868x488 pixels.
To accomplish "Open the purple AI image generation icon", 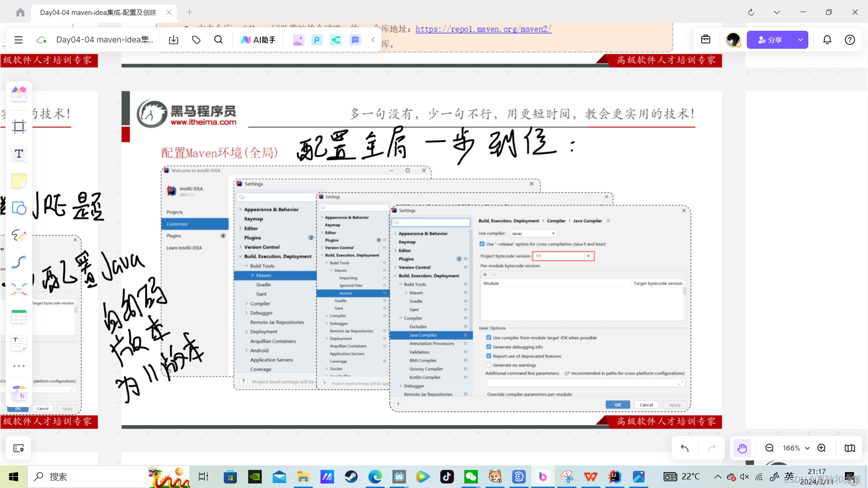I will pos(298,40).
